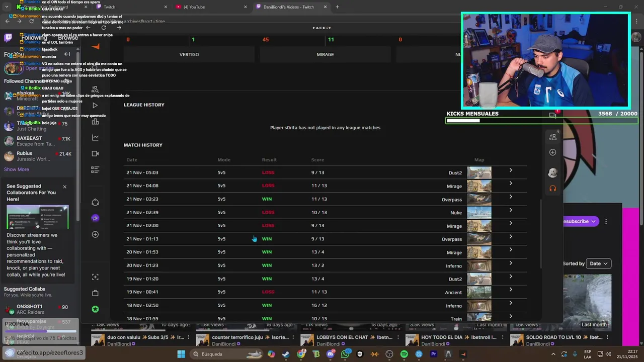
Task: Expand the 19 Nov - 00:41 Ancient match arrow
Action: pos(511,290)
